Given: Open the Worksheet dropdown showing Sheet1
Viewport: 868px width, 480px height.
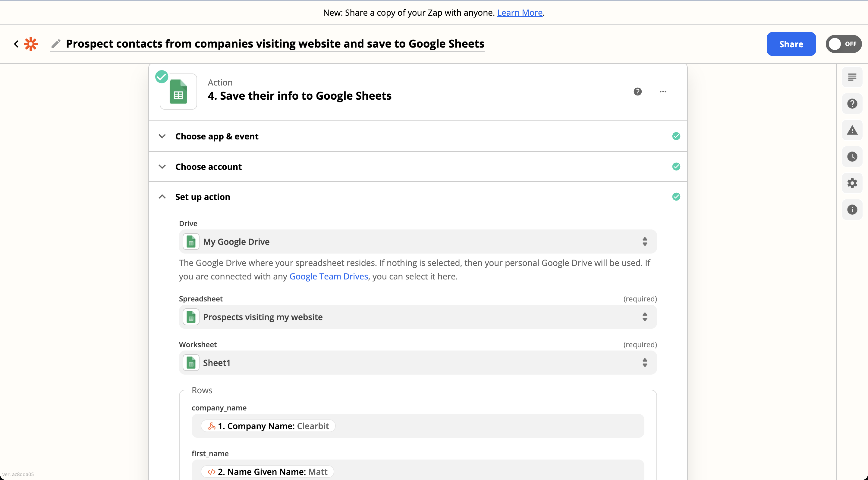Looking at the screenshot, I should coord(418,363).
